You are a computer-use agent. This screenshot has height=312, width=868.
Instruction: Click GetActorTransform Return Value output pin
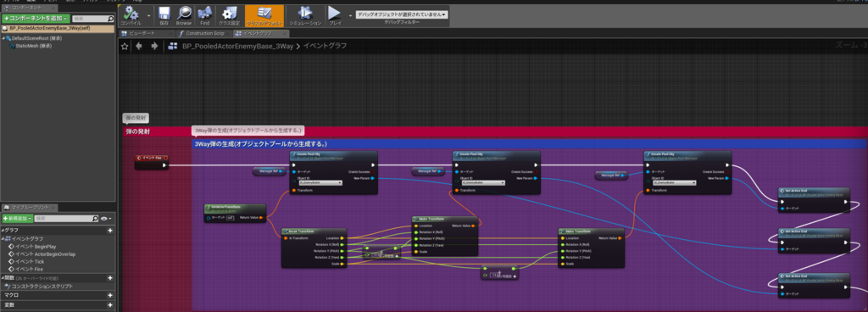click(262, 218)
